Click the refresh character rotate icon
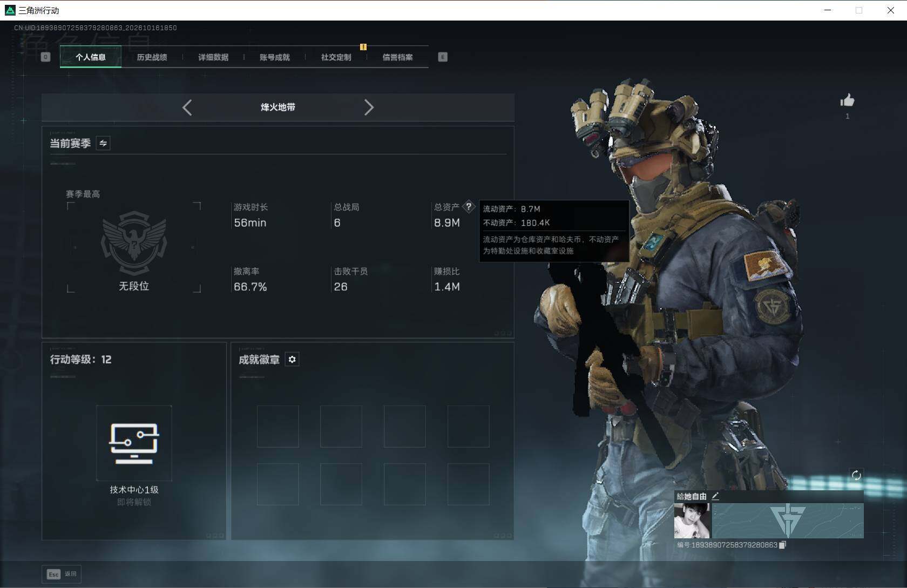 pyautogui.click(x=856, y=475)
